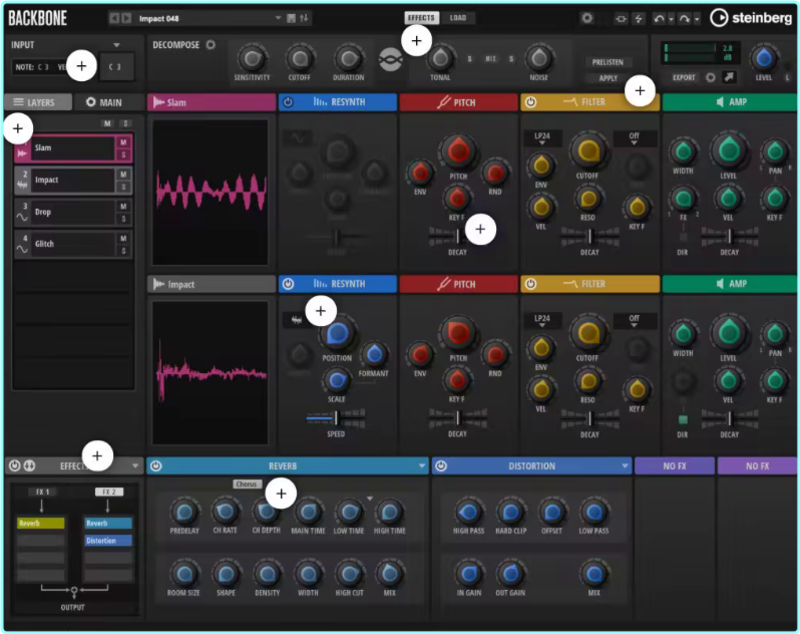Toggle the Impact amp DIR green switch
This screenshot has width=800, height=634.
tap(683, 419)
